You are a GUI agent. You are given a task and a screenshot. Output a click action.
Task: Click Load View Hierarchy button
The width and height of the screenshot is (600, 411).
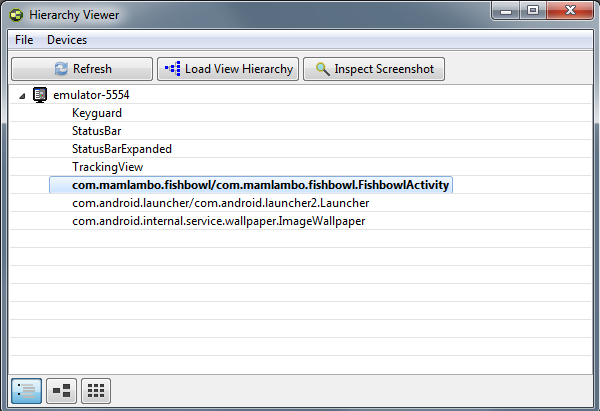tap(228, 69)
